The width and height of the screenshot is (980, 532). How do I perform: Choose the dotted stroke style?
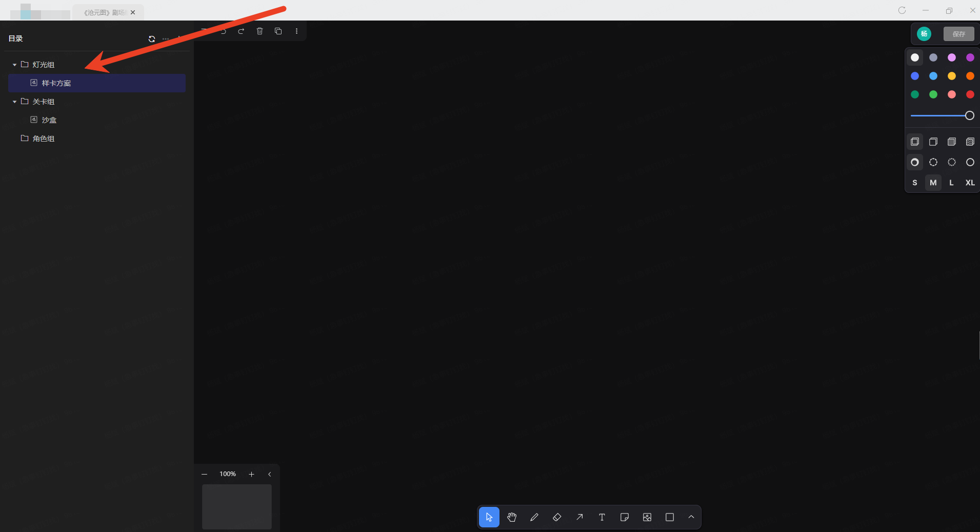[x=952, y=162]
